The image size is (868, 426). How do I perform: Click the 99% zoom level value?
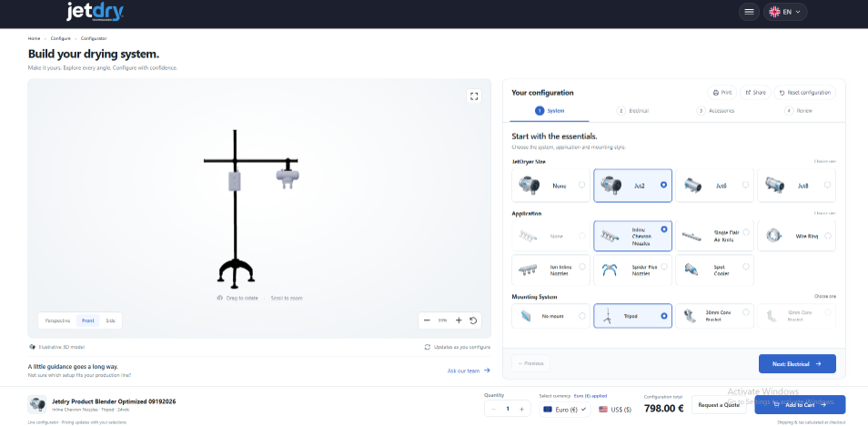pyautogui.click(x=442, y=320)
